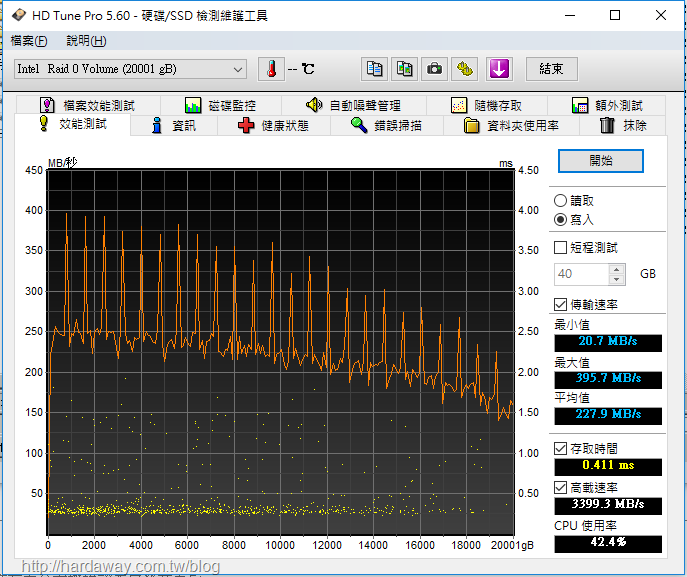This screenshot has height=577, width=687.
Task: Save screenshot with the camera icon
Action: pos(434,69)
